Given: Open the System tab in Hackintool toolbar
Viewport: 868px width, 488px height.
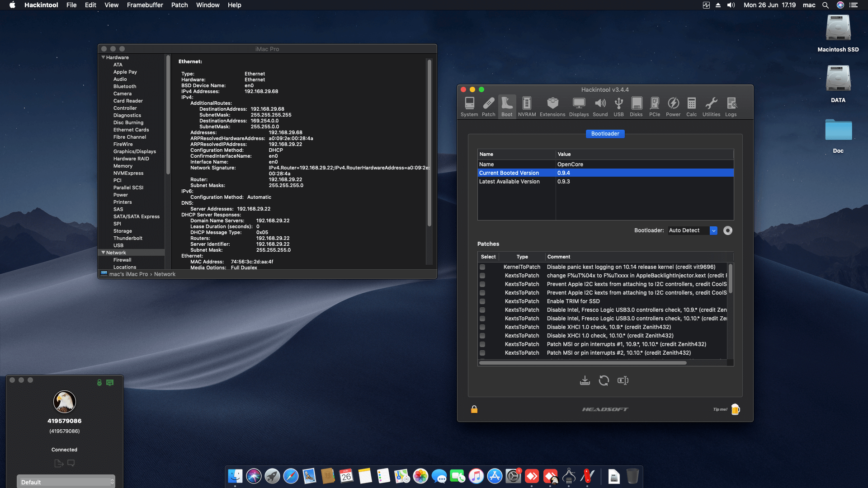Looking at the screenshot, I should coord(469,107).
